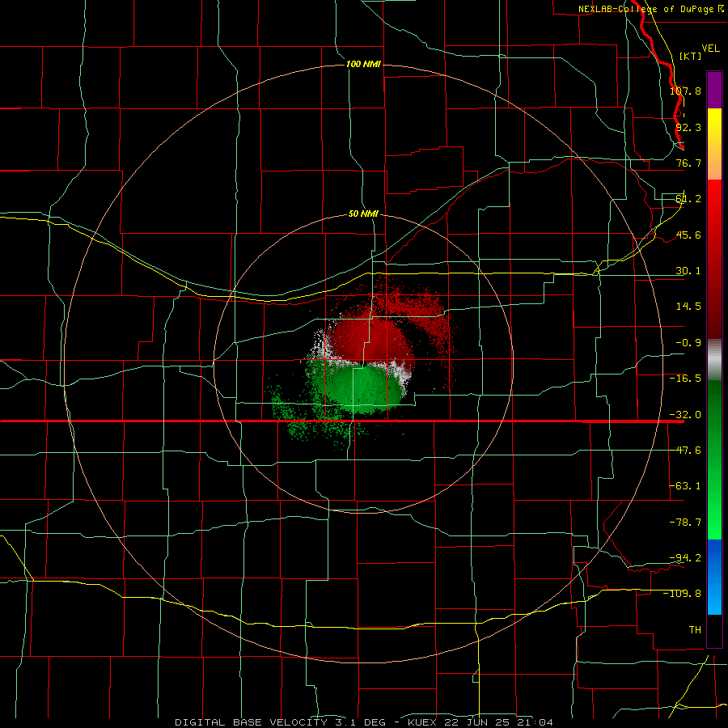Click the TH label on legend
Screen dimensions: 728x728
(695, 629)
